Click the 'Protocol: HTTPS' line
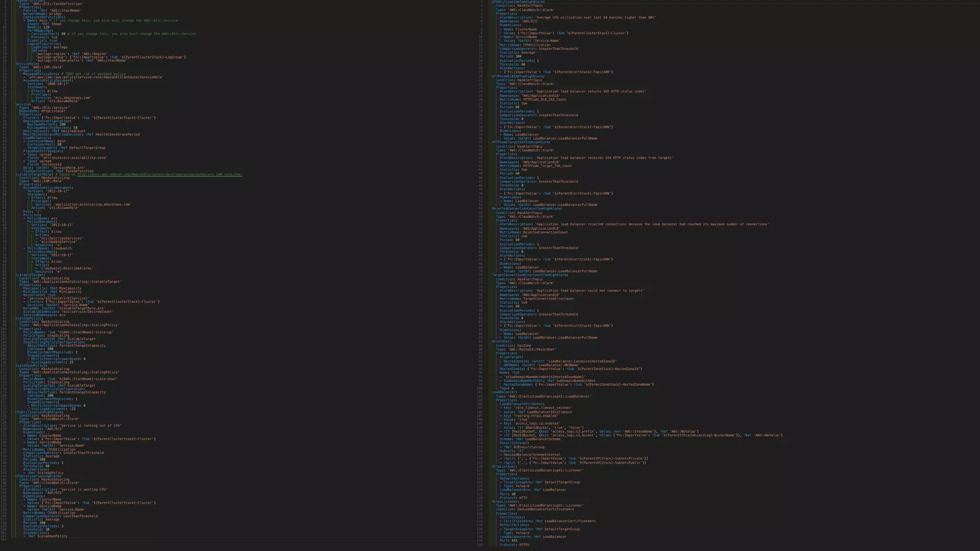The height and width of the screenshot is (551, 980). click(x=514, y=545)
